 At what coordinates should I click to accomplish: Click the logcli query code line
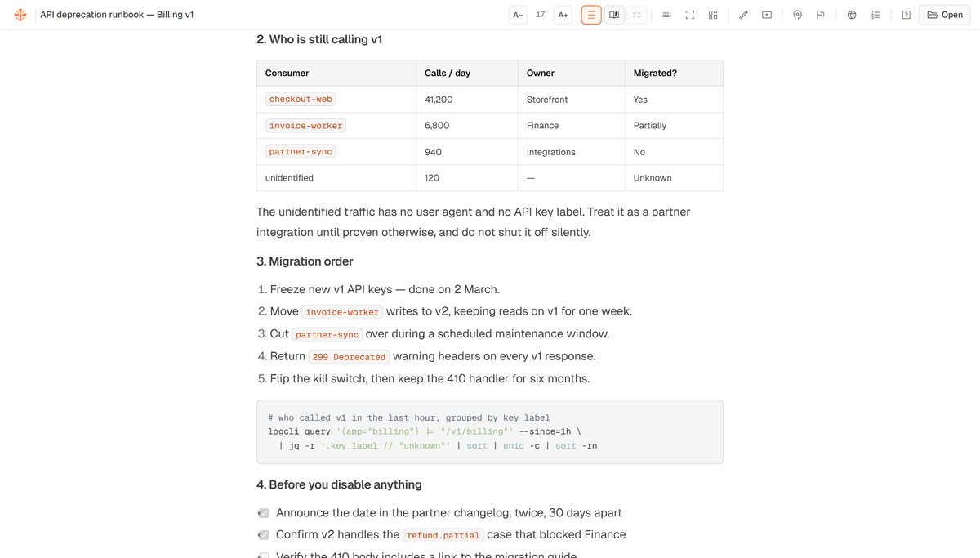425,431
